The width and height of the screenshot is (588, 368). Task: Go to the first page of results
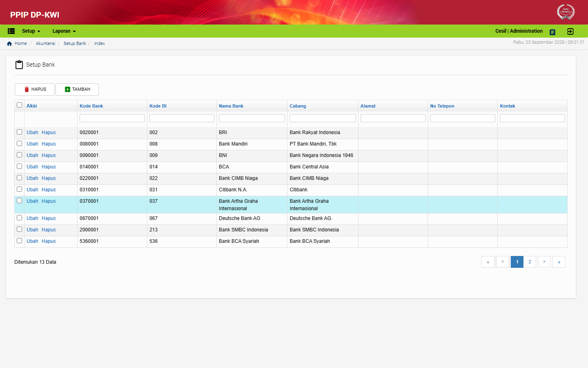tap(488, 262)
